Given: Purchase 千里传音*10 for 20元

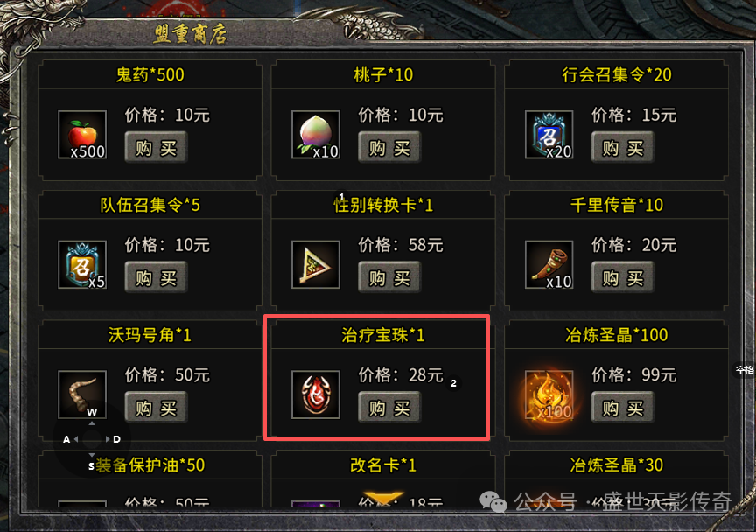Looking at the screenshot, I should (x=622, y=277).
